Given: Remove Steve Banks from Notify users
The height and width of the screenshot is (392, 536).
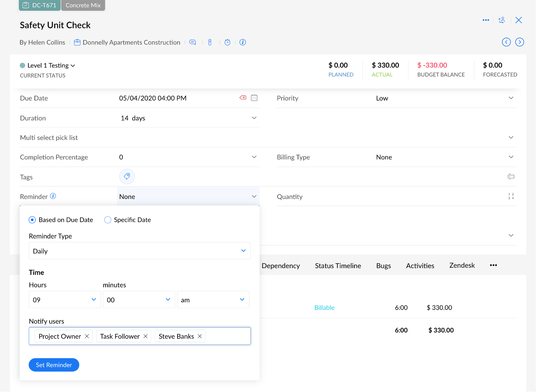Looking at the screenshot, I should point(200,336).
